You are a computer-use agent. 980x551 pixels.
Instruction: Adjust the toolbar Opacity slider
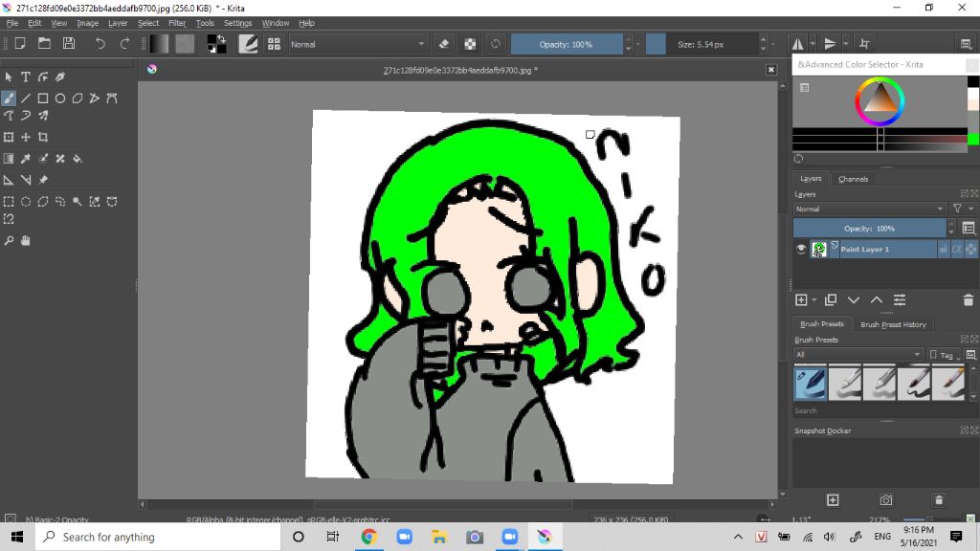coord(567,44)
